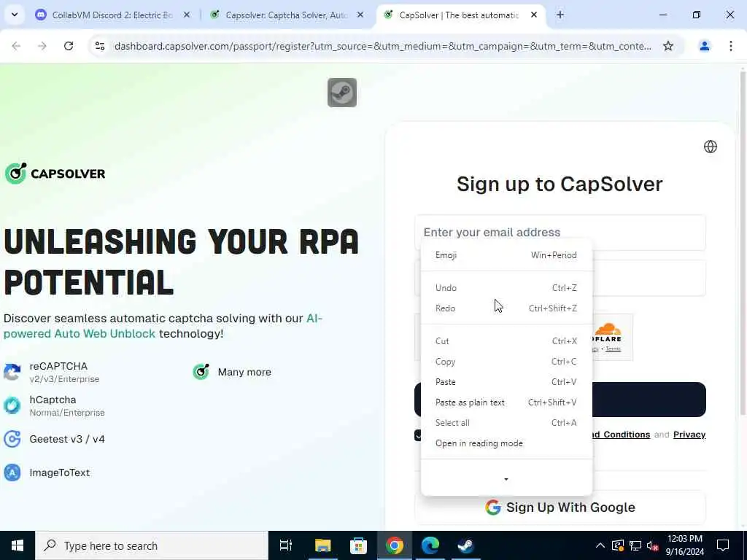Click the Google logo on sign-up button

492,507
